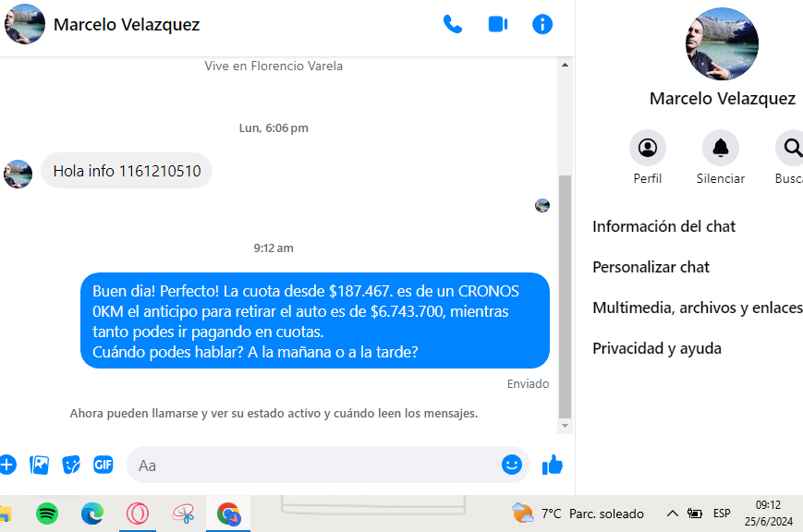Click the chat scrollbar thumb
This screenshot has height=532, width=803.
[x=565, y=297]
